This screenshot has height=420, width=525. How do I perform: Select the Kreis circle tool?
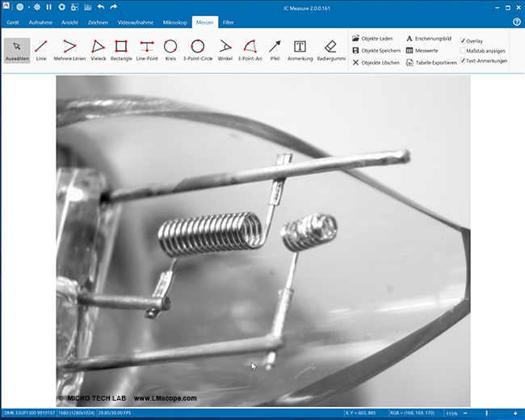pos(170,50)
